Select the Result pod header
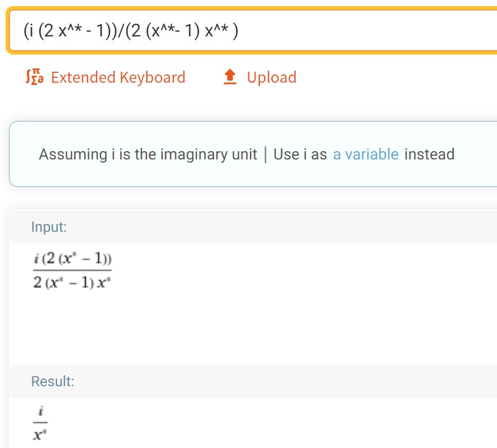The width and height of the screenshot is (497, 448). pos(254,381)
